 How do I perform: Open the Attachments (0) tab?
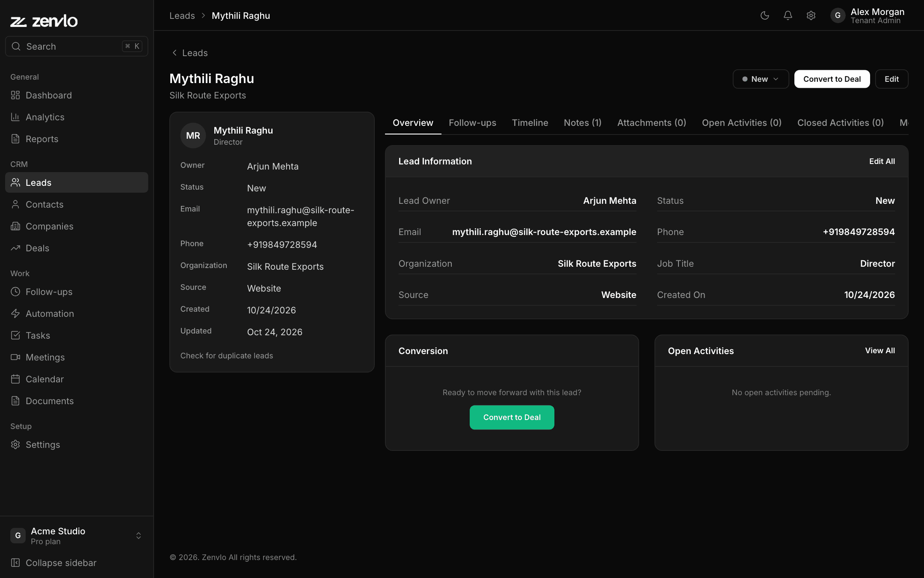[652, 122]
